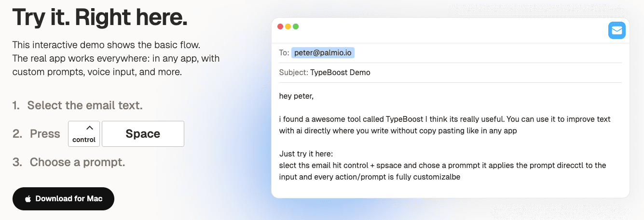Select the peter@palmio.io recipient chip

[323, 53]
